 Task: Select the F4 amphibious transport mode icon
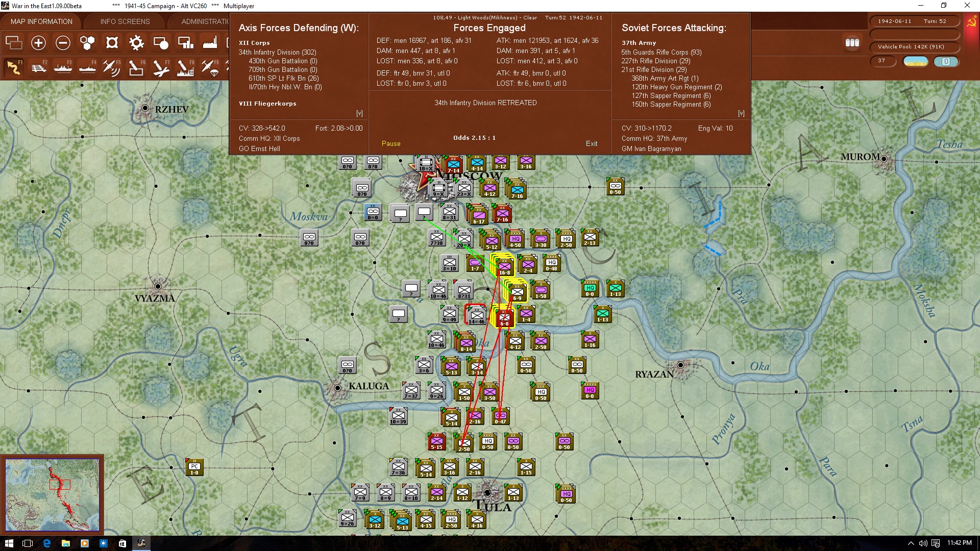tap(87, 67)
